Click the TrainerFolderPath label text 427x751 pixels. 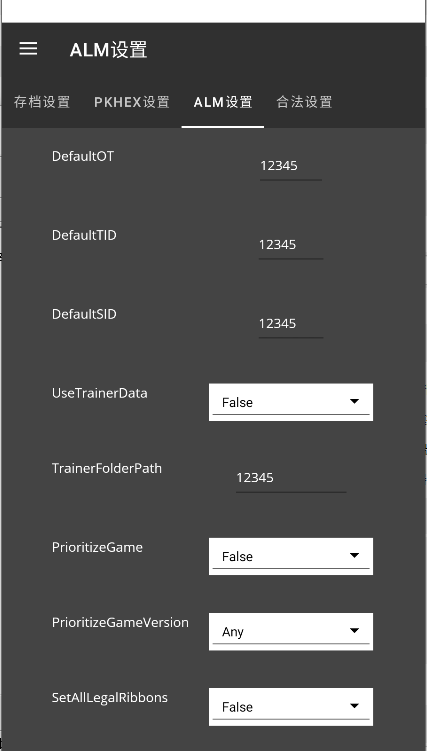click(107, 468)
